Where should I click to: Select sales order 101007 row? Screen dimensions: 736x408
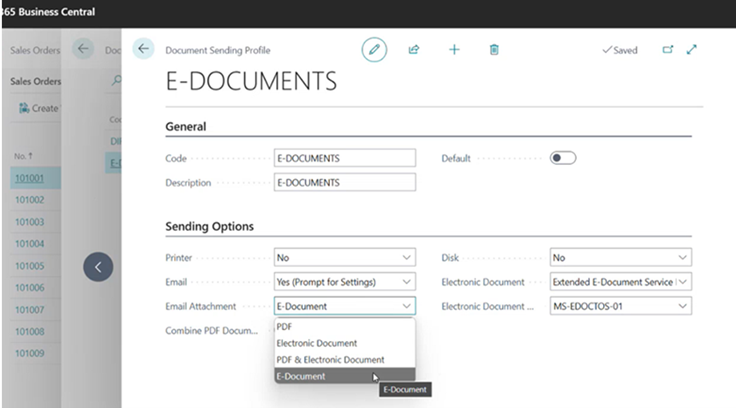tap(35, 310)
